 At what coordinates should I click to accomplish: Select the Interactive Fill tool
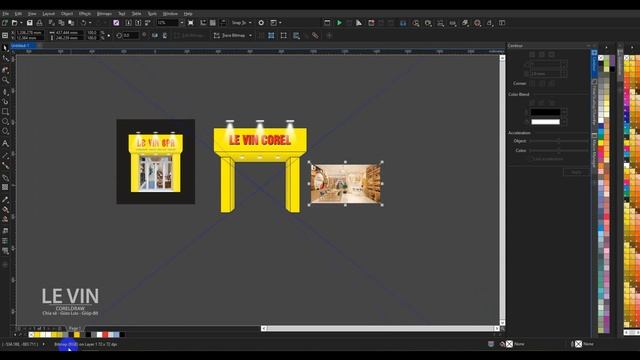coord(5,209)
